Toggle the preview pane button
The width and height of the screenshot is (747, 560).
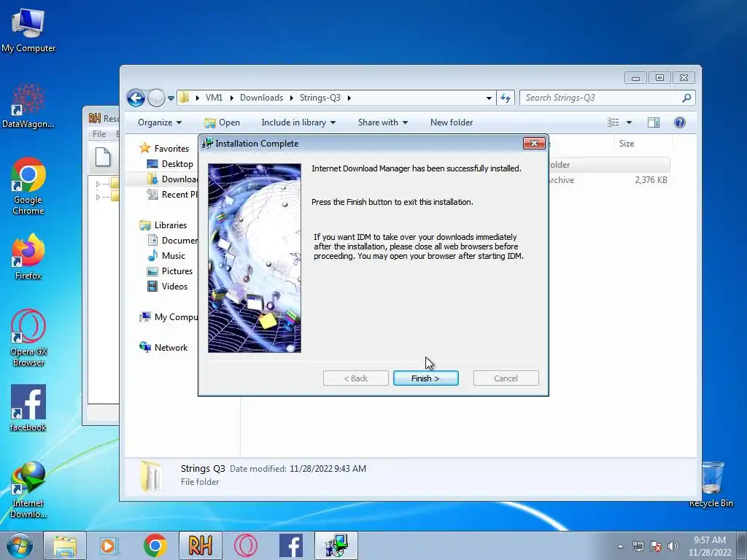654,122
